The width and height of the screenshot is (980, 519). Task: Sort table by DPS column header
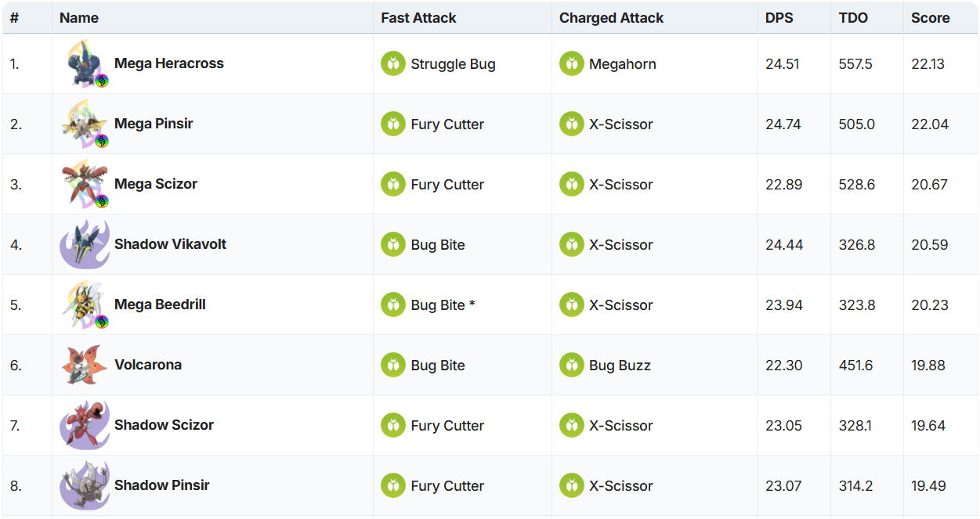(779, 18)
